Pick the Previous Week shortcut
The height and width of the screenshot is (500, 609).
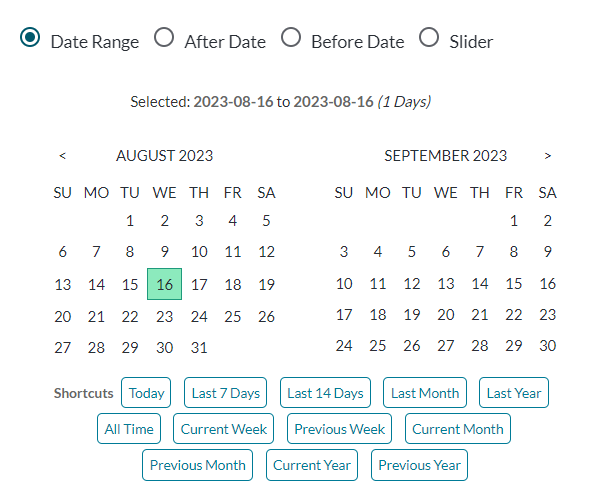(x=339, y=429)
